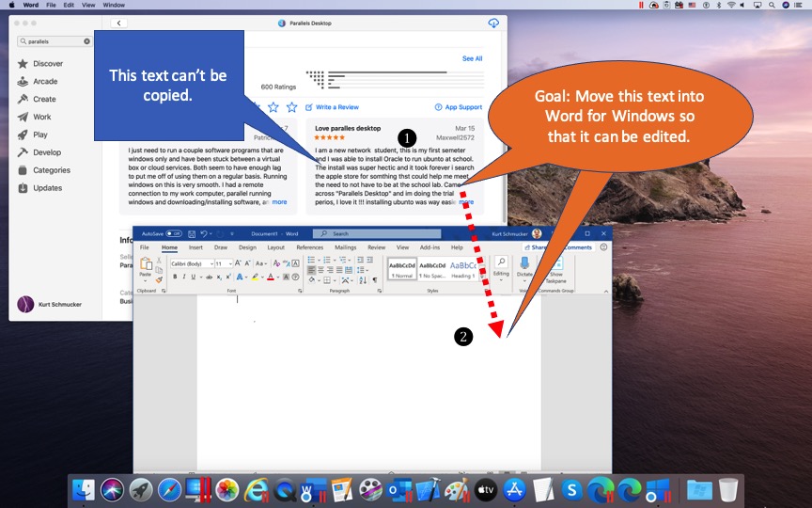812x508 pixels.
Task: Open the Editing dropdown in Word ribbon
Action: (501, 267)
